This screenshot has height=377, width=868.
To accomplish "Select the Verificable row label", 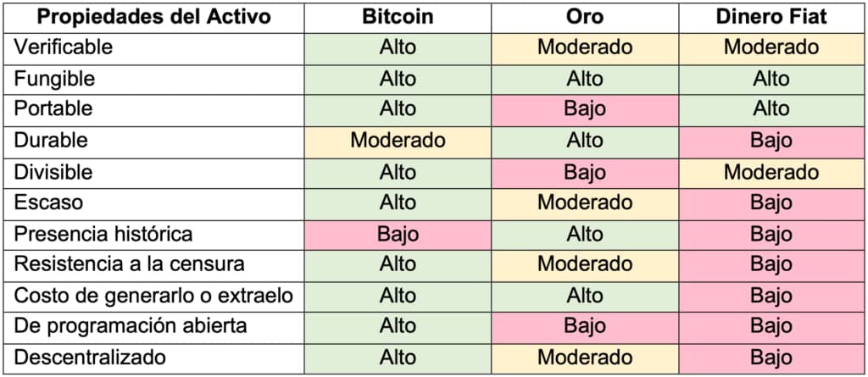I will tap(63, 47).
